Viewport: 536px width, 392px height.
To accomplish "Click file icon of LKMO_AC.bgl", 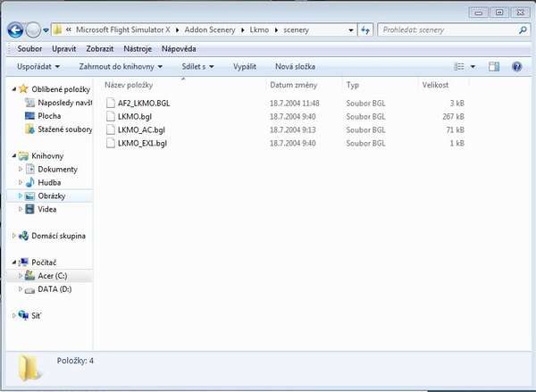I will tap(111, 129).
